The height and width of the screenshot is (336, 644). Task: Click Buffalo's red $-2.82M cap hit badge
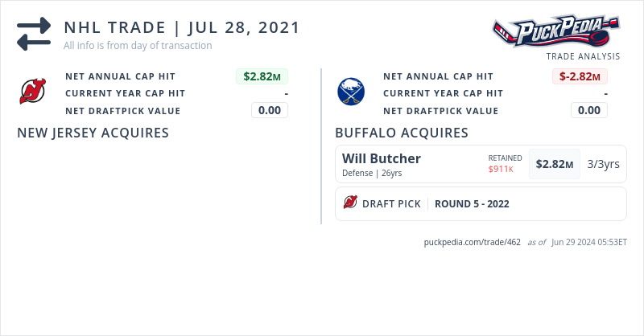click(580, 76)
